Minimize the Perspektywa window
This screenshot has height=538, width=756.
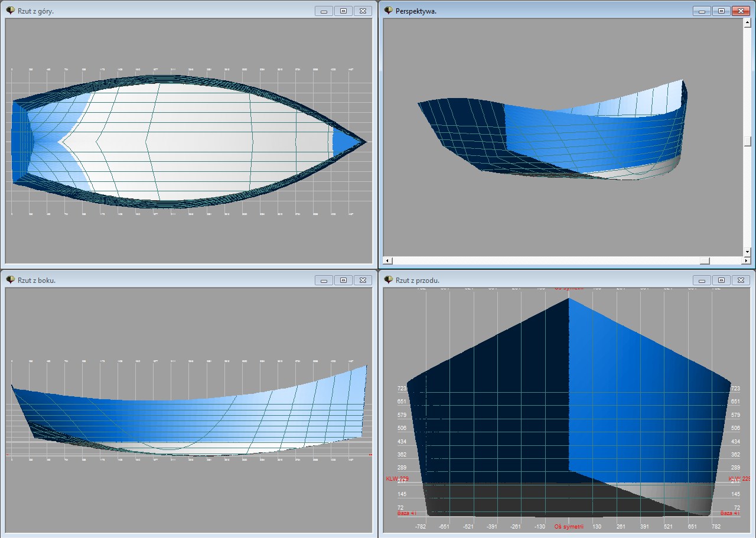coord(702,11)
